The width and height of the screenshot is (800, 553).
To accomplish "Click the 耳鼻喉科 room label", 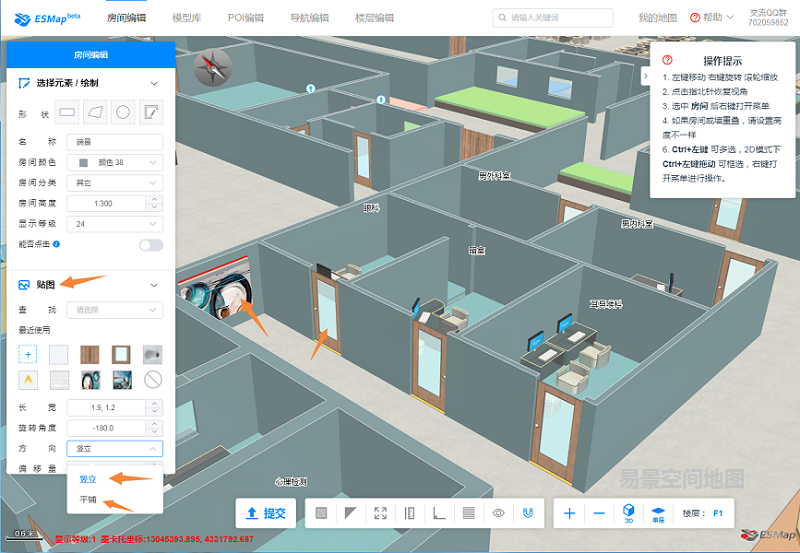I will click(606, 304).
